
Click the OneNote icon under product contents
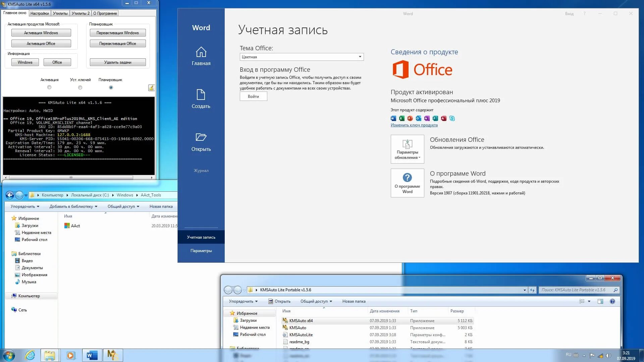tap(427, 118)
